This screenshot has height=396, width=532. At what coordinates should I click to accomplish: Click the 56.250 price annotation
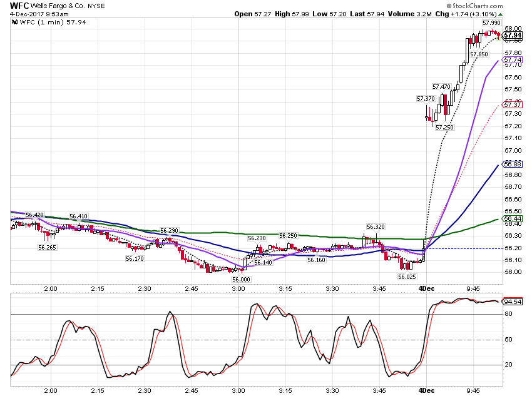tap(288, 236)
